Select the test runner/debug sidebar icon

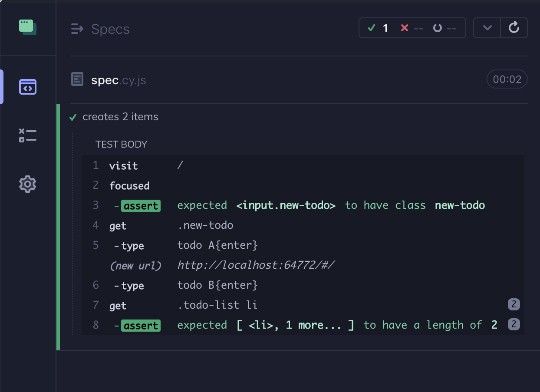(x=27, y=135)
